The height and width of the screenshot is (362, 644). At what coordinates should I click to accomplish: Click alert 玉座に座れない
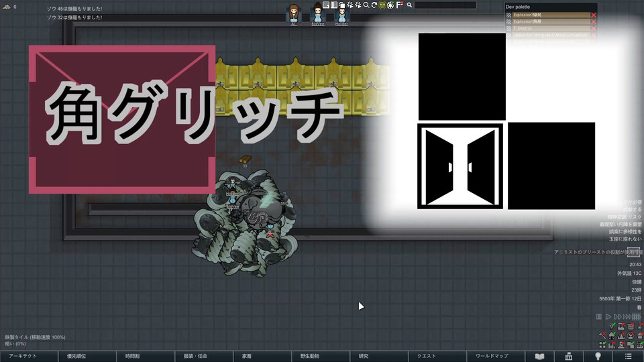click(625, 239)
